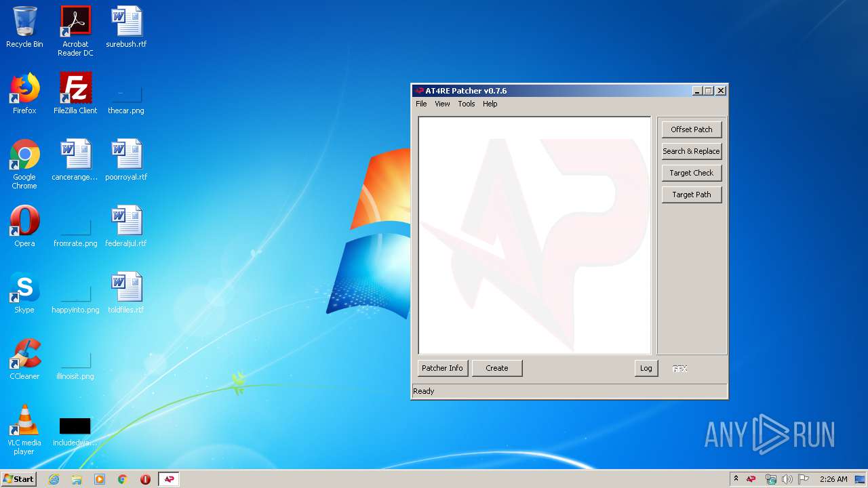Select the CCleaner desktop icon
This screenshot has height=488, width=868.
(24, 360)
